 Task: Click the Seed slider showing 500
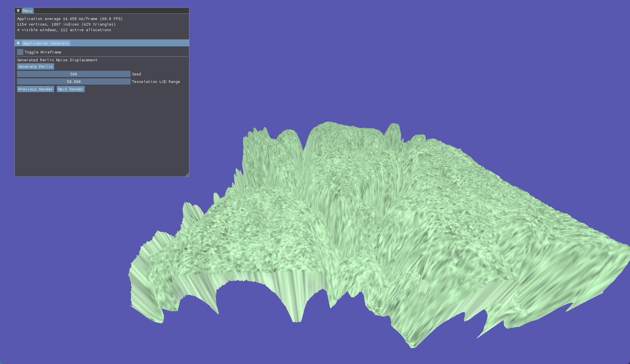pos(73,74)
